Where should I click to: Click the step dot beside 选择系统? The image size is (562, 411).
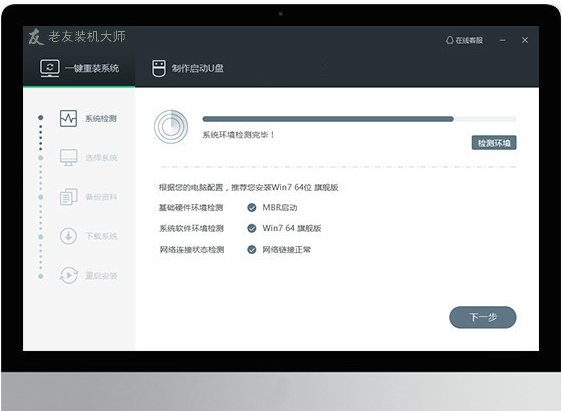[41, 158]
